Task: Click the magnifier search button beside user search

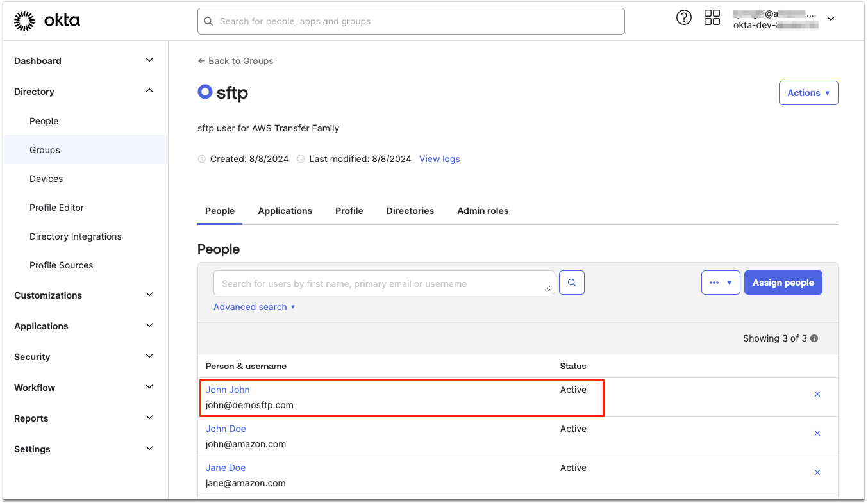Action: point(571,282)
